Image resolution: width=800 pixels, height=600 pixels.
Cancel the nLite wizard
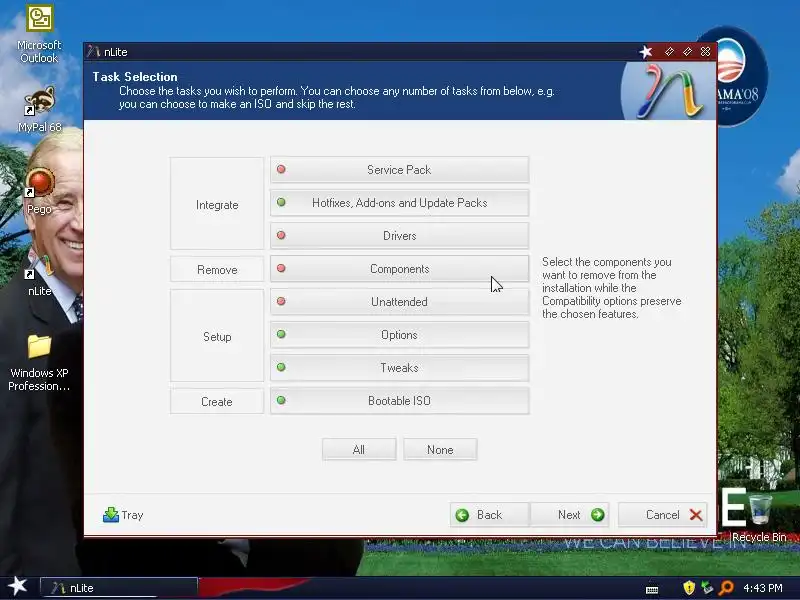click(663, 515)
